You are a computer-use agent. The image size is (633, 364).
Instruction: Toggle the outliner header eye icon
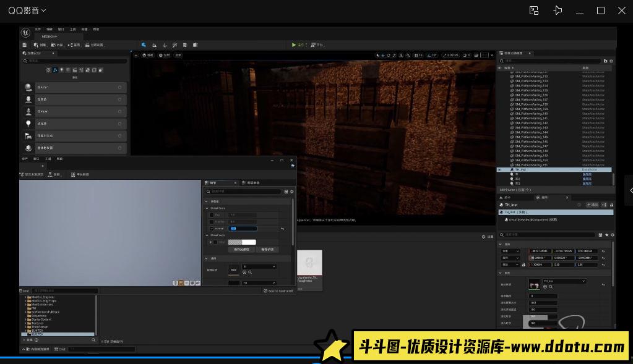pos(500,68)
